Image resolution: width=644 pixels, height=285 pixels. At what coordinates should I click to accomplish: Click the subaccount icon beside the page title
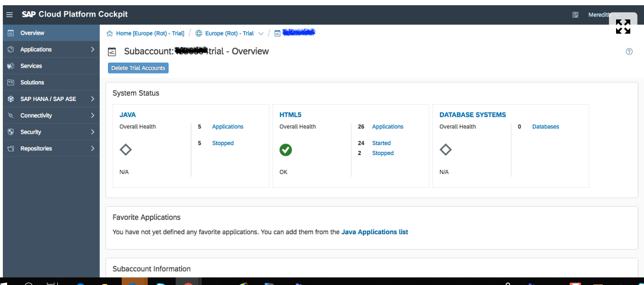tap(112, 52)
